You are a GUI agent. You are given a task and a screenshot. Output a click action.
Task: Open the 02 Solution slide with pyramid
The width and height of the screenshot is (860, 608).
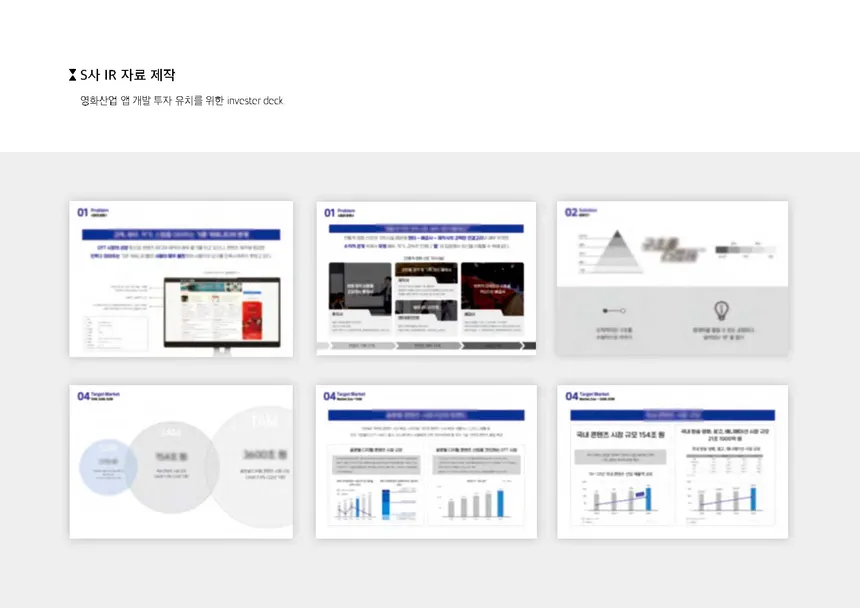672,279
